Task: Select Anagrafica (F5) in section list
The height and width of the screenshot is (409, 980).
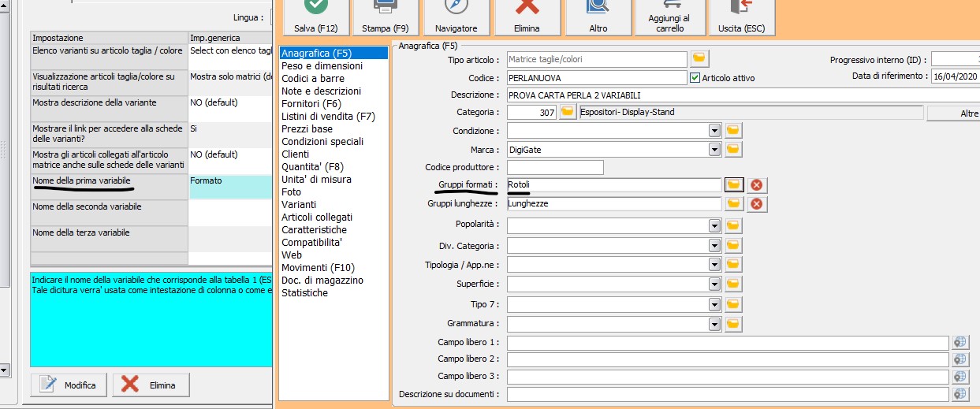Action: (x=333, y=54)
